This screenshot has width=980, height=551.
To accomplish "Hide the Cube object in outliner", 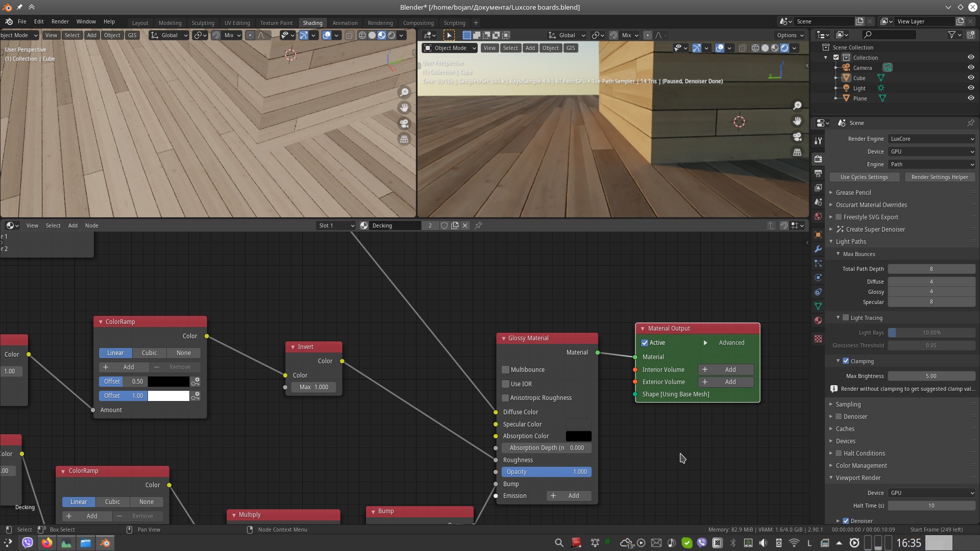I will [971, 78].
